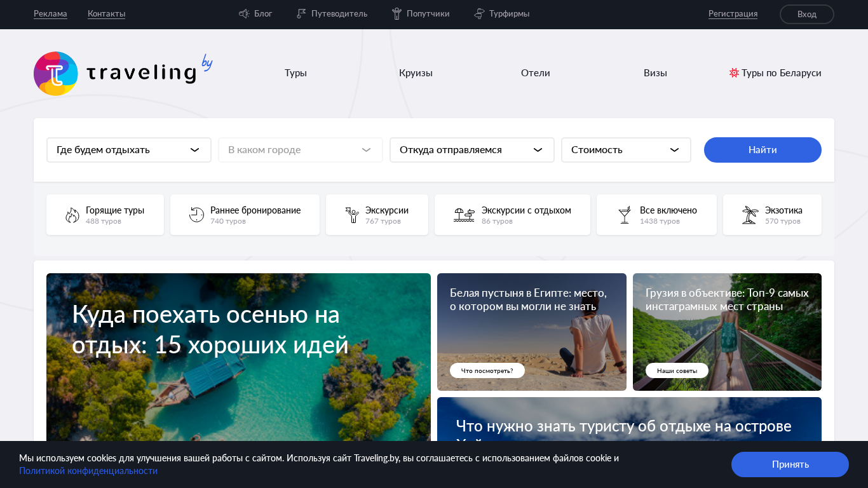Viewport: 868px width, 488px height.
Task: Click the Раннее бронирование category title
Action: tap(255, 210)
